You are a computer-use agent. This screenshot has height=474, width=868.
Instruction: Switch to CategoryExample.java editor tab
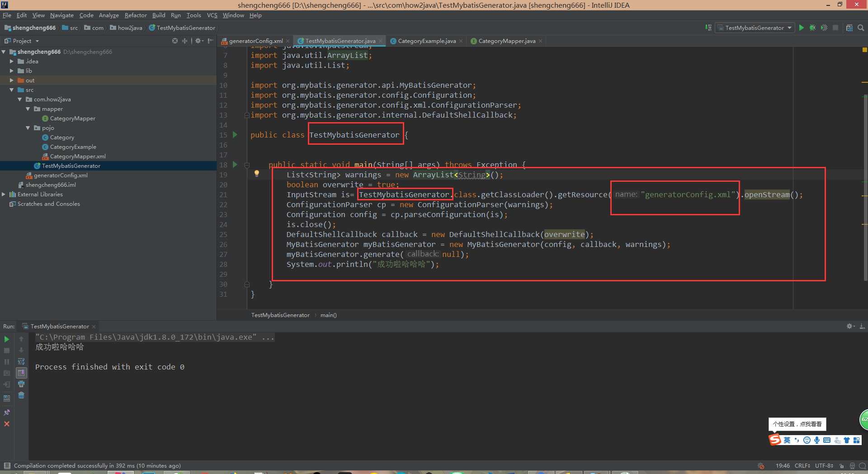point(427,41)
